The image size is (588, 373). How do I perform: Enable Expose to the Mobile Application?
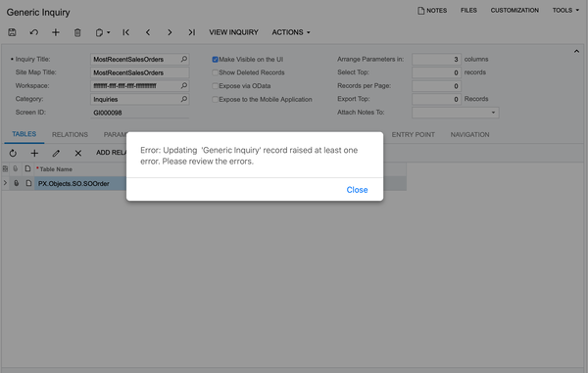(215, 100)
